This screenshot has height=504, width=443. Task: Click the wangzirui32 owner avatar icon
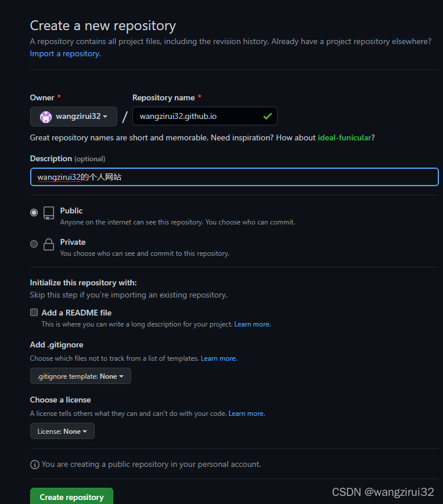(x=46, y=117)
